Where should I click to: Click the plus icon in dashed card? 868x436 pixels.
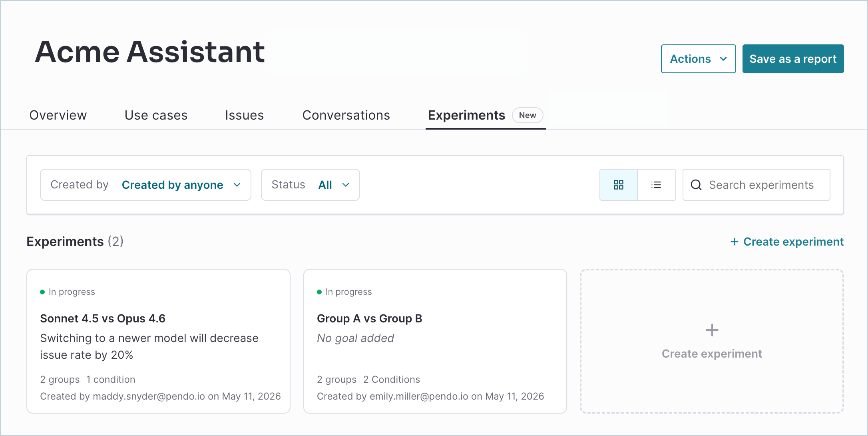[712, 330]
